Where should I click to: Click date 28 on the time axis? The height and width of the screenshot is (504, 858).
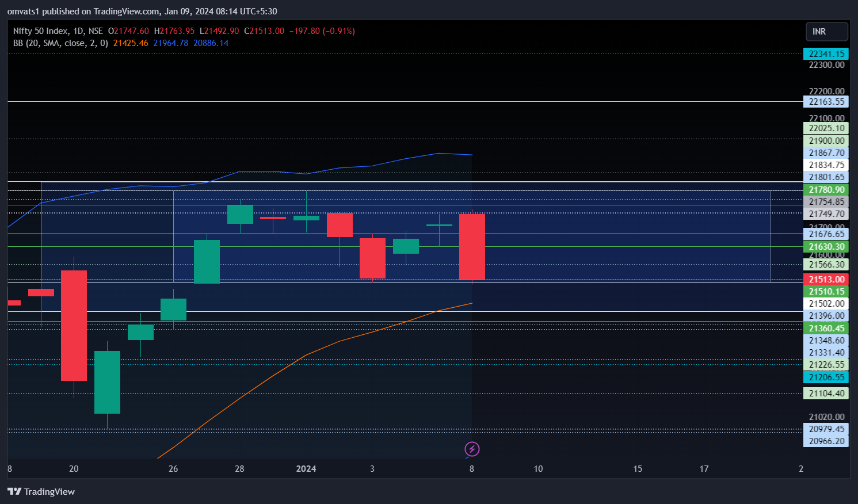pyautogui.click(x=239, y=469)
